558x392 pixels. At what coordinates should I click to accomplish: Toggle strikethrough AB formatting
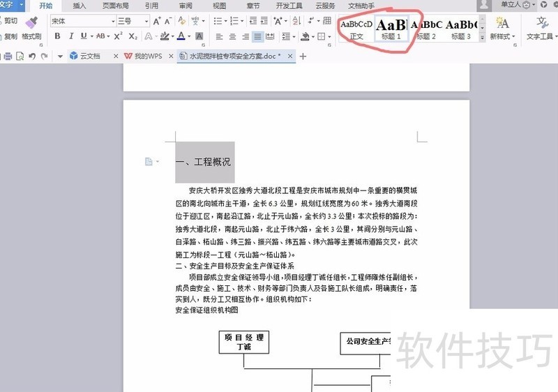coord(100,36)
